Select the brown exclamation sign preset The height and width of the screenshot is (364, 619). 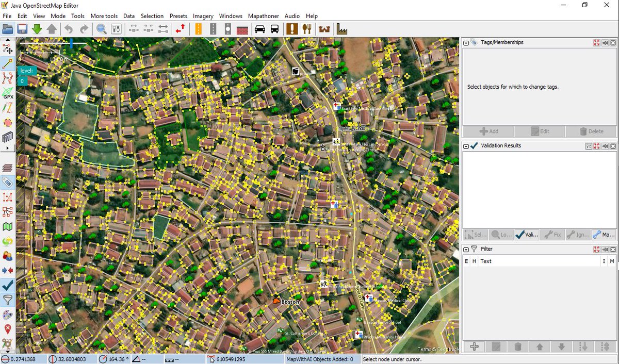point(292,29)
